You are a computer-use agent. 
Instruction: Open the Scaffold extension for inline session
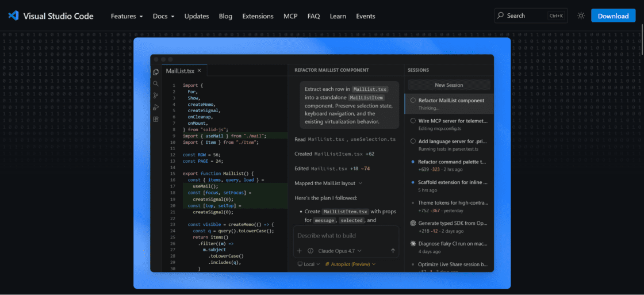click(449, 186)
